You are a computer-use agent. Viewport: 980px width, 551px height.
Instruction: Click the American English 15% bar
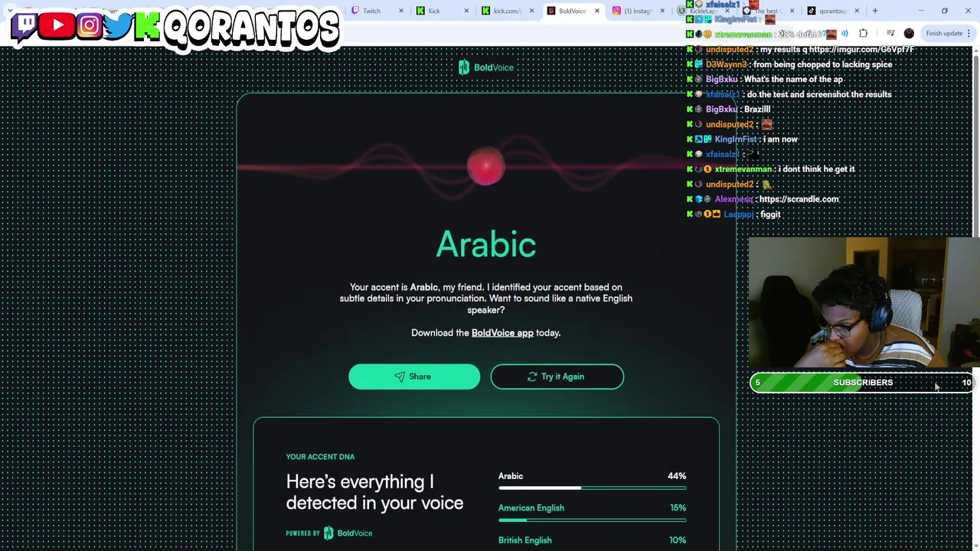(x=592, y=520)
